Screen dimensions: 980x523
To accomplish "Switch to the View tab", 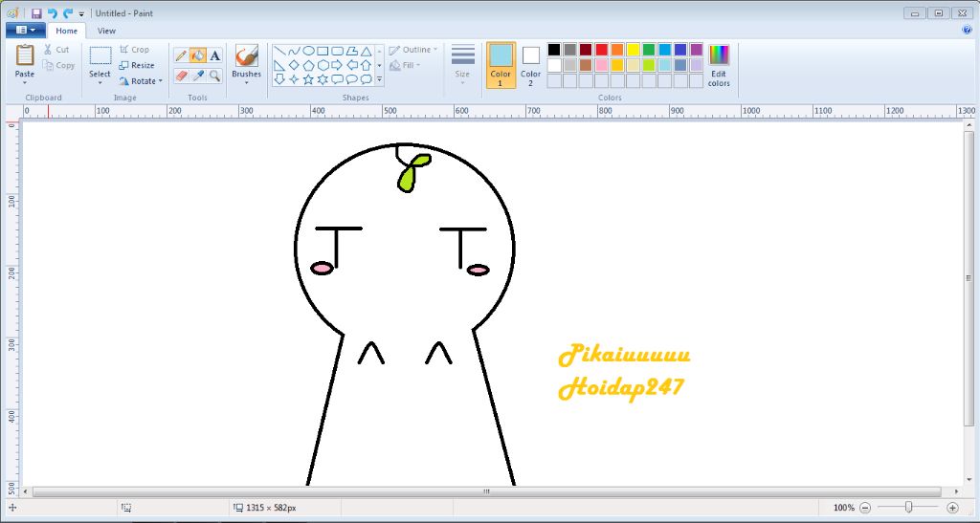I will tap(106, 31).
